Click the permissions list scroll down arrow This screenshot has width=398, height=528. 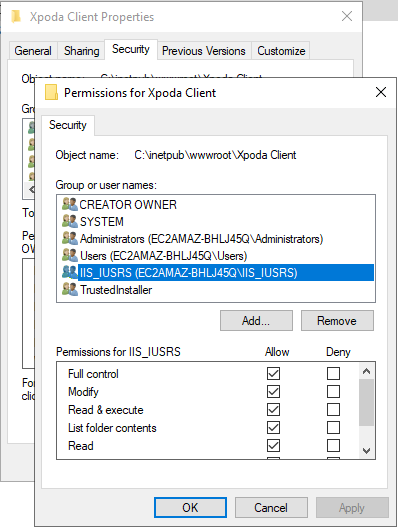pyautogui.click(x=366, y=451)
